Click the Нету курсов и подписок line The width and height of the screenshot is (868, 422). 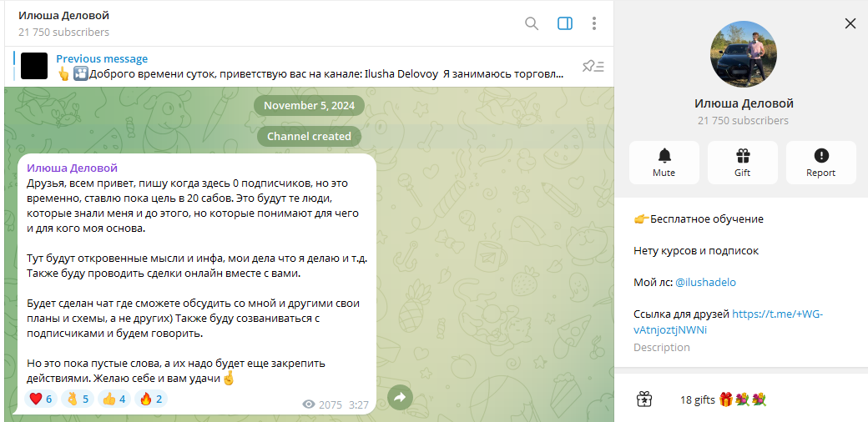696,250
